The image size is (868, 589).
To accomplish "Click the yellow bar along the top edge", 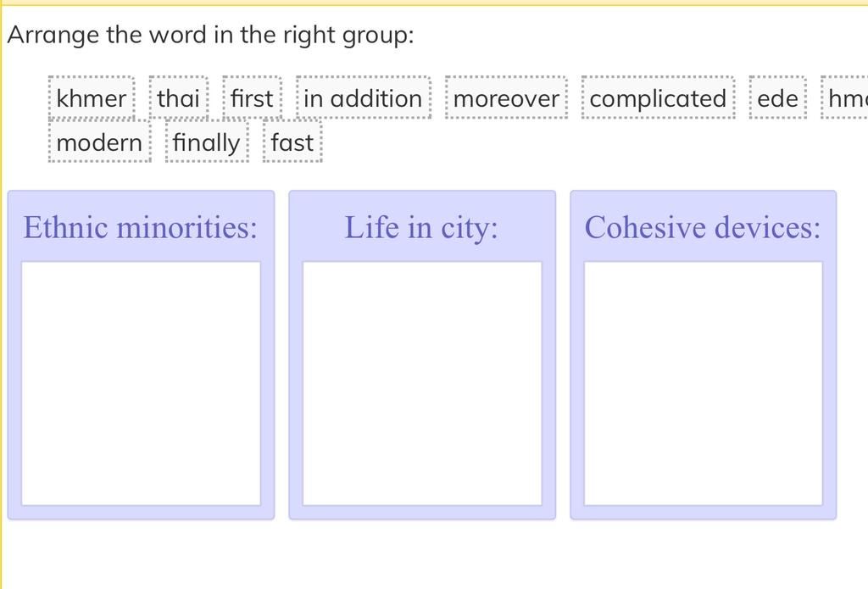I will point(434,3).
